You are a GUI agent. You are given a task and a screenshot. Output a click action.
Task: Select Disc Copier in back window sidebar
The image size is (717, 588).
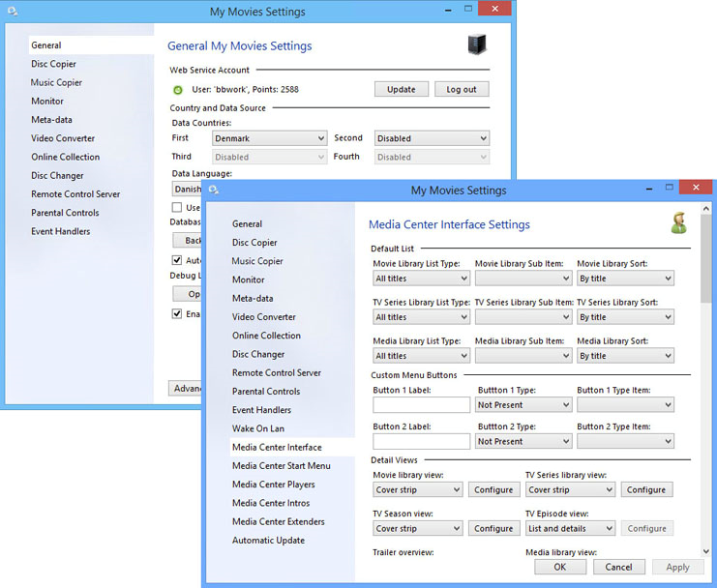[x=53, y=64]
